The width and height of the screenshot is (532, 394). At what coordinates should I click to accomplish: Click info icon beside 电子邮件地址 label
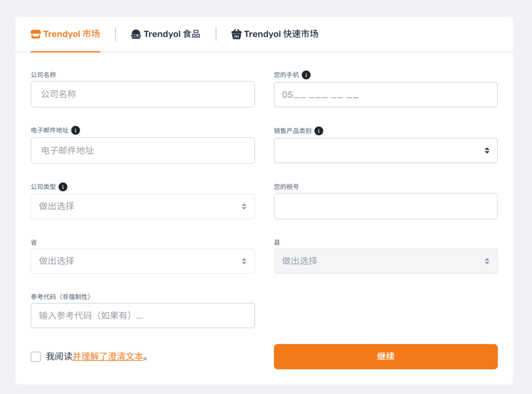click(x=75, y=130)
